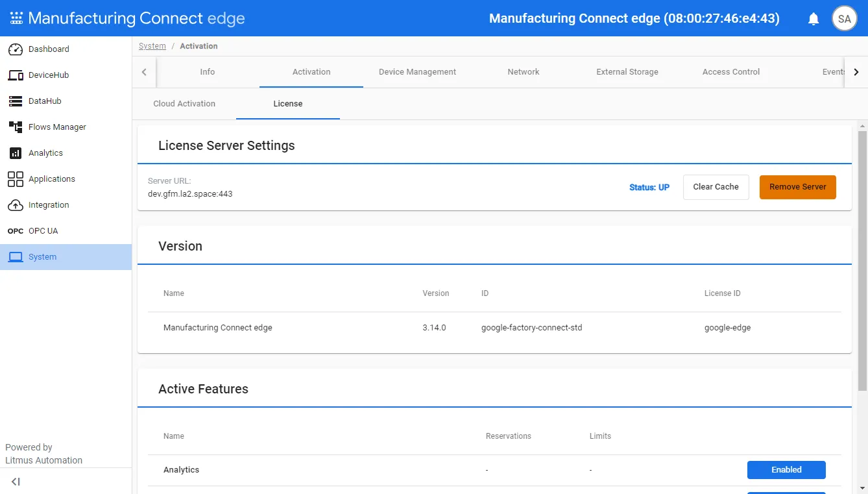
Task: Click the Flows Manager icon
Action: (x=16, y=127)
